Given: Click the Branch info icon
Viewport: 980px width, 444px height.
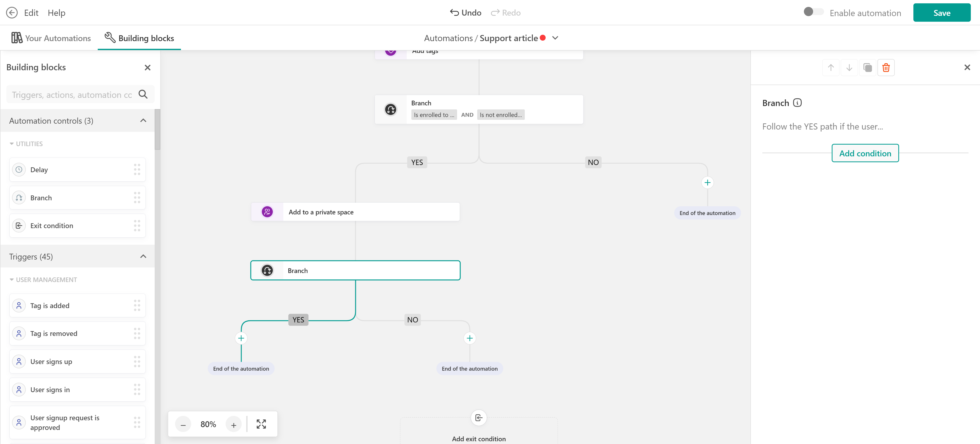Looking at the screenshot, I should (797, 103).
